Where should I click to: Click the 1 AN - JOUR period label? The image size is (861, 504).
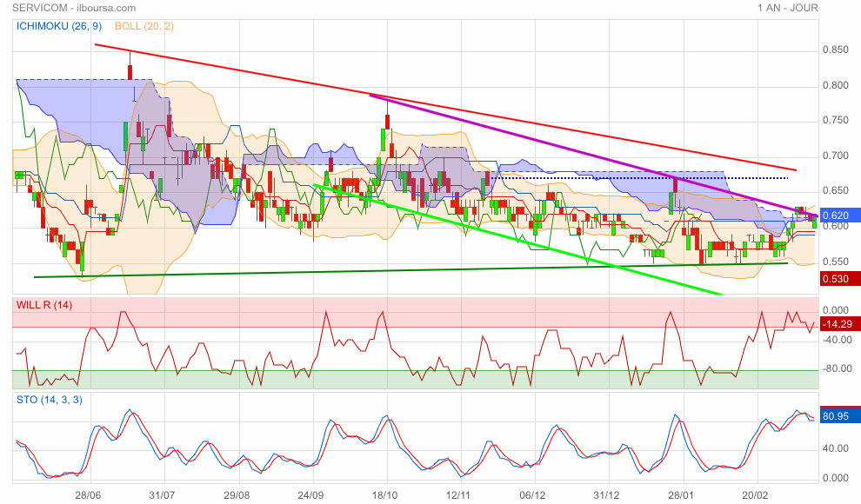point(787,8)
